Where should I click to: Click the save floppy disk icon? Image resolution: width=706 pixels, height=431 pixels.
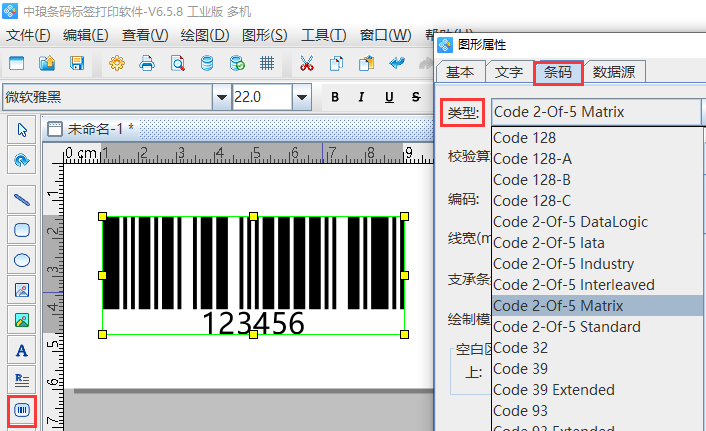[77, 64]
